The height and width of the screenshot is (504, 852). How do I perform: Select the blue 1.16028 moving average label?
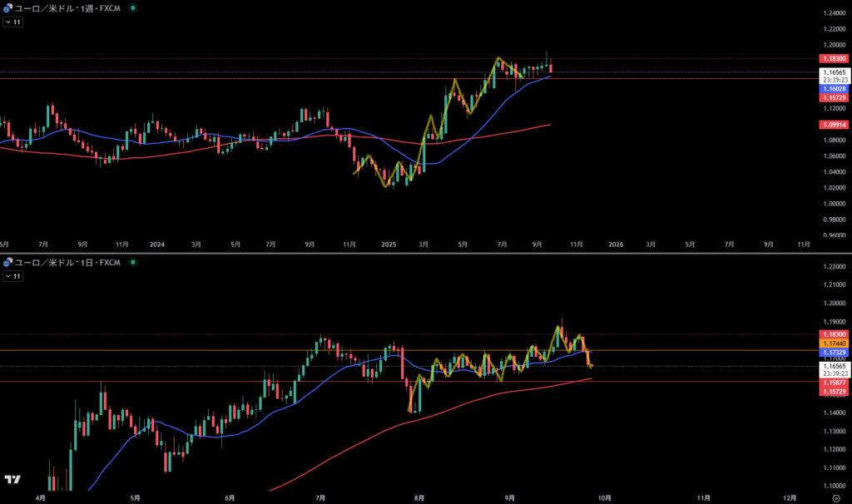tap(835, 88)
